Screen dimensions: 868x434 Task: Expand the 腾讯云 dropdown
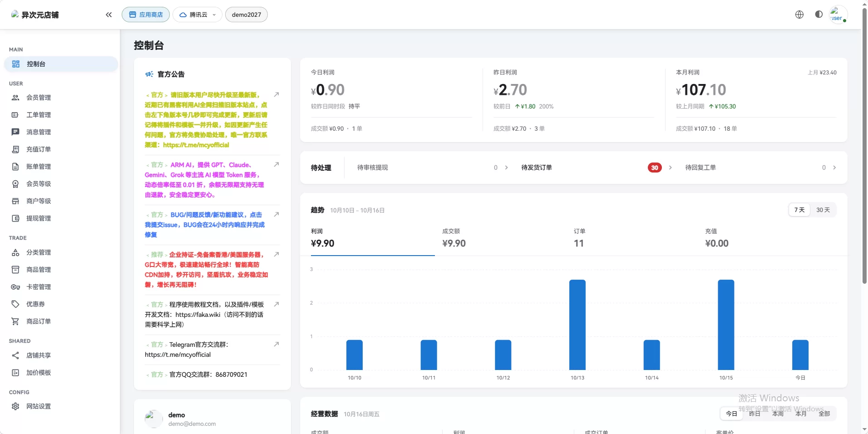click(197, 15)
